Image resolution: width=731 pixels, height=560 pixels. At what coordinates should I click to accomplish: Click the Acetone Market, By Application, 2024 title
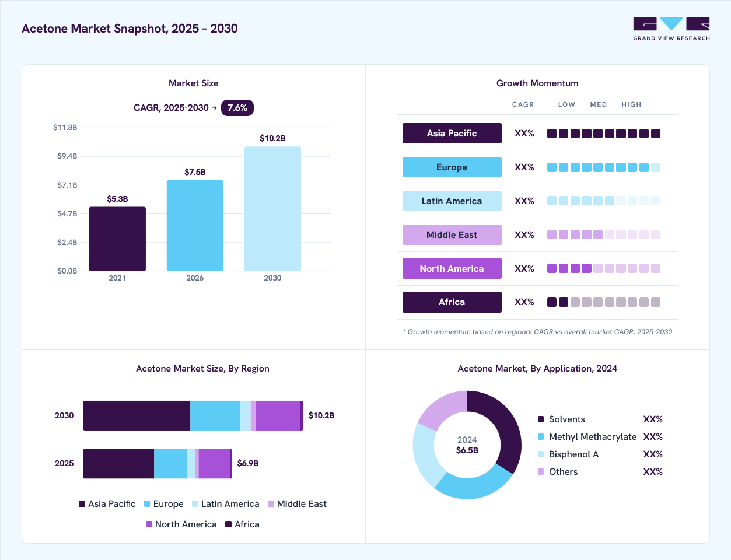click(x=537, y=369)
